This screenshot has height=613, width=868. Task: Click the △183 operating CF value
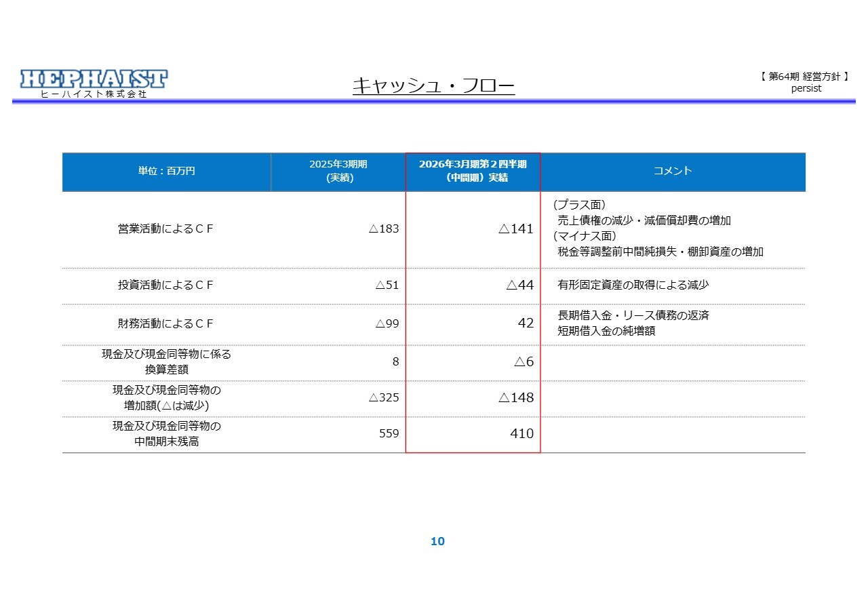coord(384,229)
